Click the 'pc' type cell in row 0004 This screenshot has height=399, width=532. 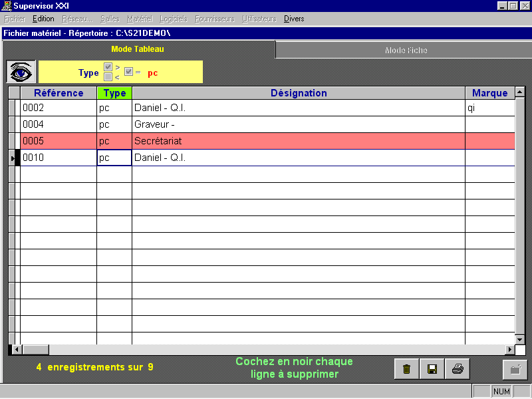tap(114, 124)
